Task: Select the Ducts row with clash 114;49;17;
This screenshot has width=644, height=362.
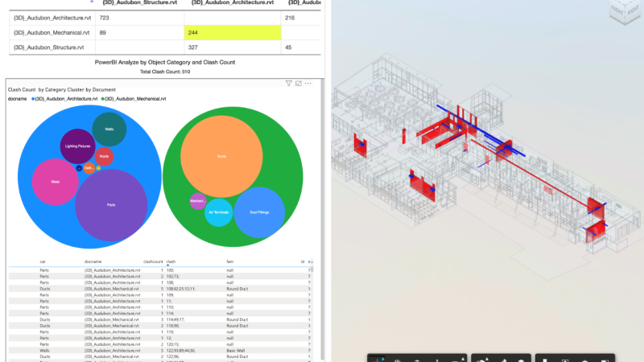Action: tap(160, 319)
